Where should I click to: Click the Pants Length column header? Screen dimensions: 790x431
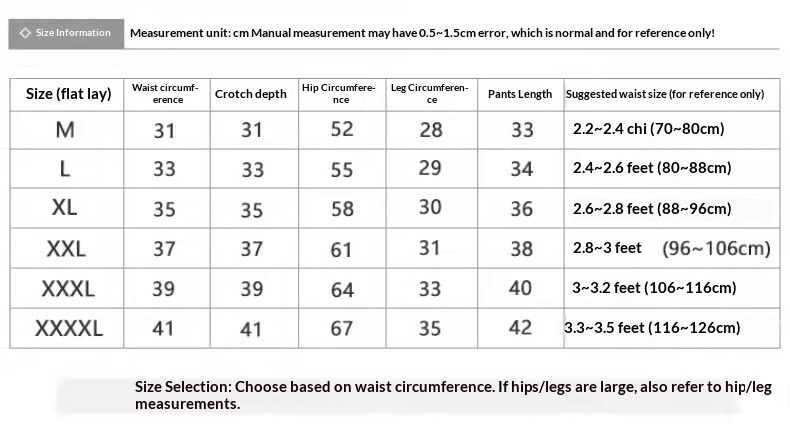tap(520, 94)
